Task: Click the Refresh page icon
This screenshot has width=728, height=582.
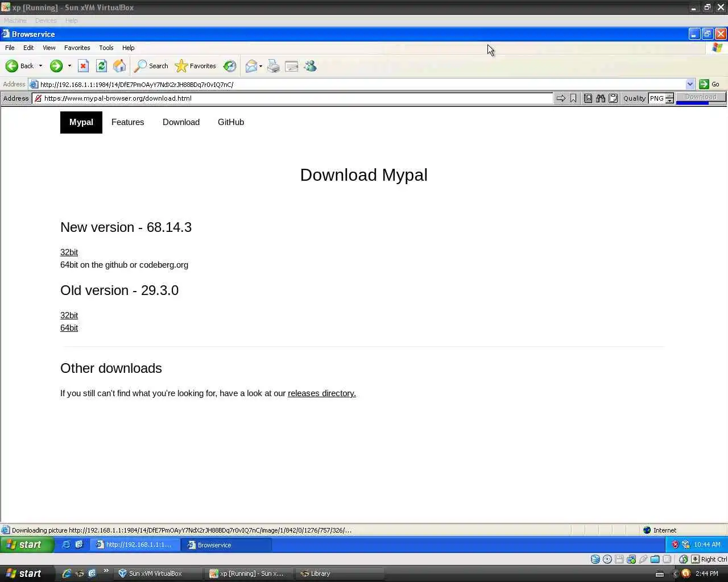Action: [x=101, y=66]
